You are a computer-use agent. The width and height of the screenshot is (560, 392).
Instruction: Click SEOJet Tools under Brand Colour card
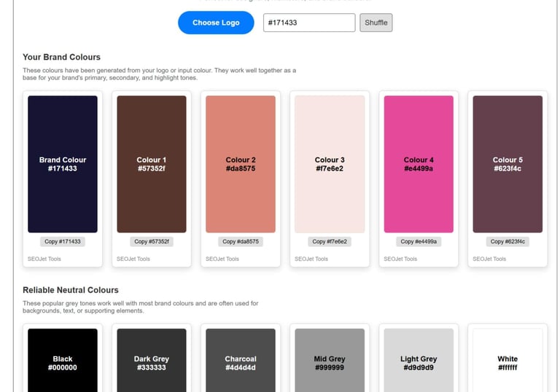click(44, 259)
